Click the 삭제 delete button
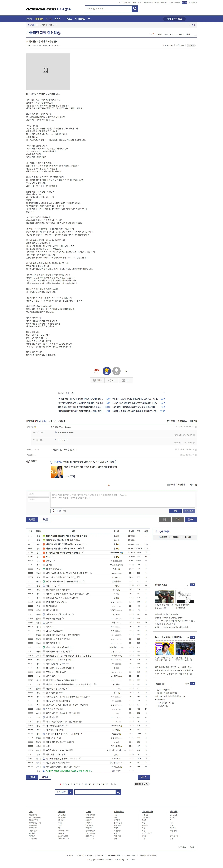Screen dimensions: 223x868 pos(178,520)
